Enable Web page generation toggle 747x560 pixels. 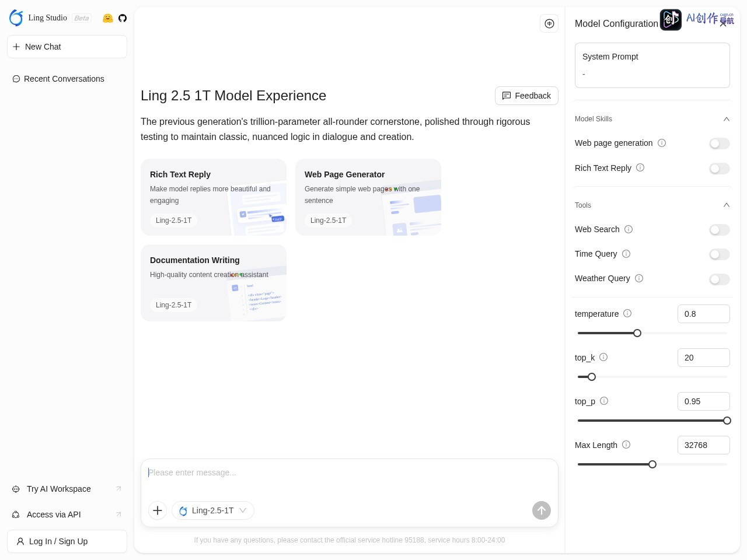pyautogui.click(x=720, y=143)
